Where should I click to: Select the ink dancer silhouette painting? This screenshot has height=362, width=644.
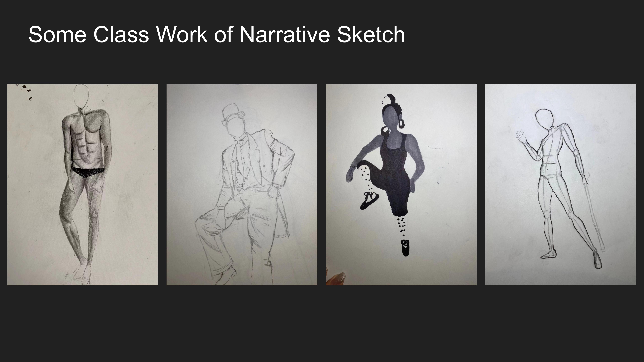(x=401, y=185)
